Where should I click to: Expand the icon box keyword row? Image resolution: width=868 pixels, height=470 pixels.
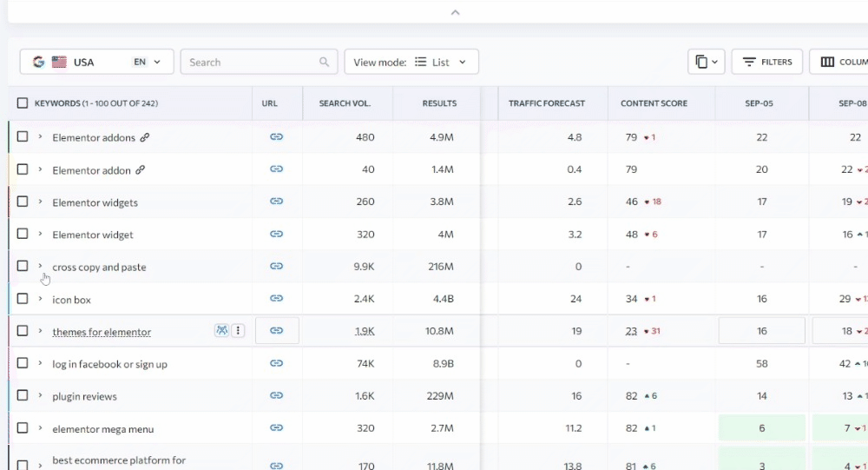(40, 298)
